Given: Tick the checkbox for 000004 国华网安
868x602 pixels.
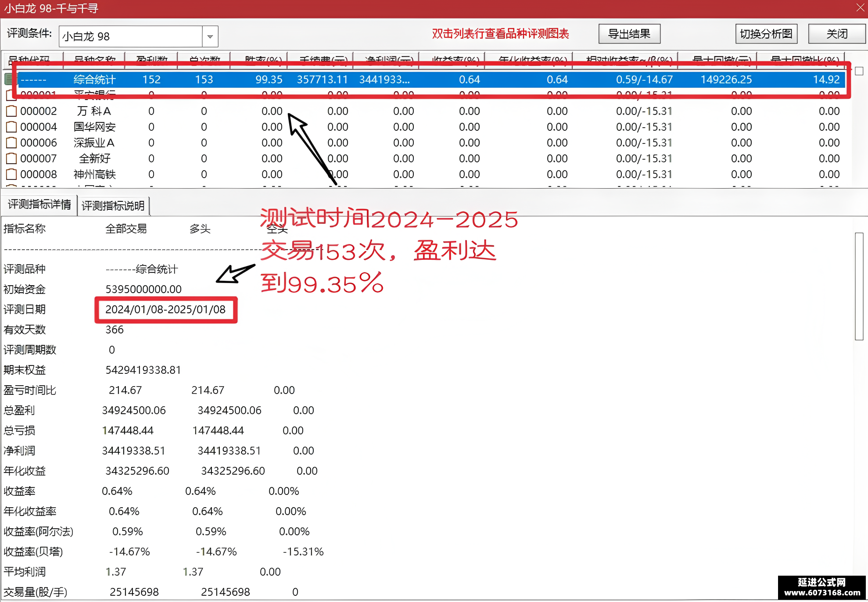Looking at the screenshot, I should coord(11,127).
